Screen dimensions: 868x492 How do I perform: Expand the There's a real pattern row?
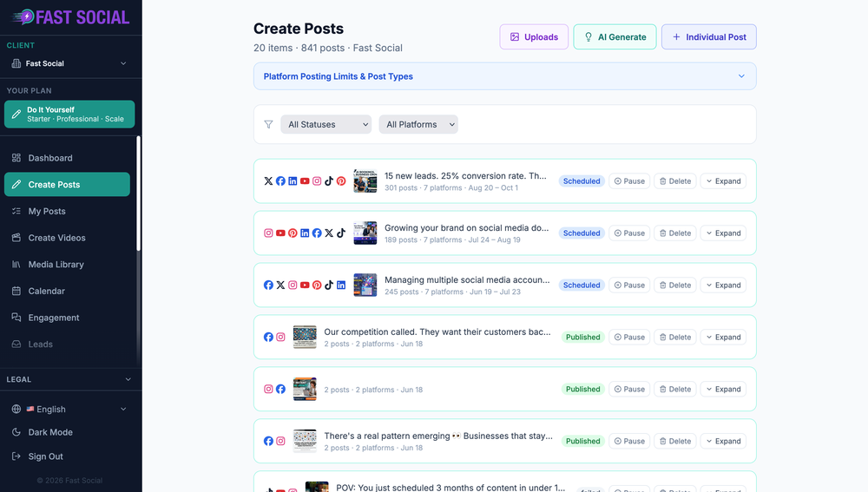pyautogui.click(x=724, y=441)
